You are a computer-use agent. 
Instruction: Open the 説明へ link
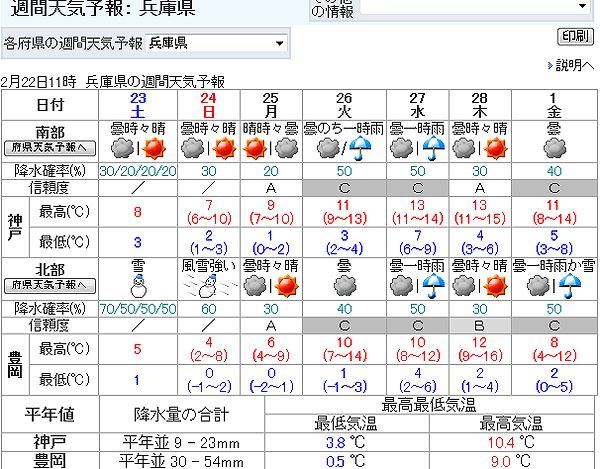click(x=575, y=65)
